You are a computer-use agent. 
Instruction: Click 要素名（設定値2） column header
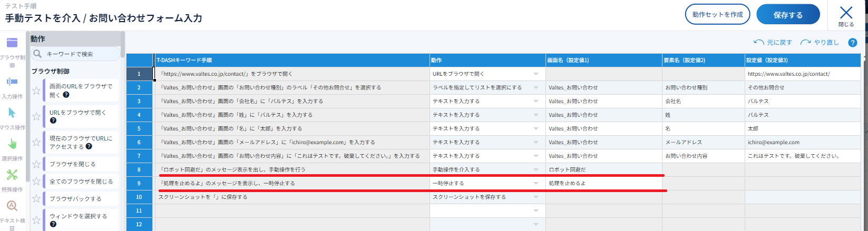704,61
